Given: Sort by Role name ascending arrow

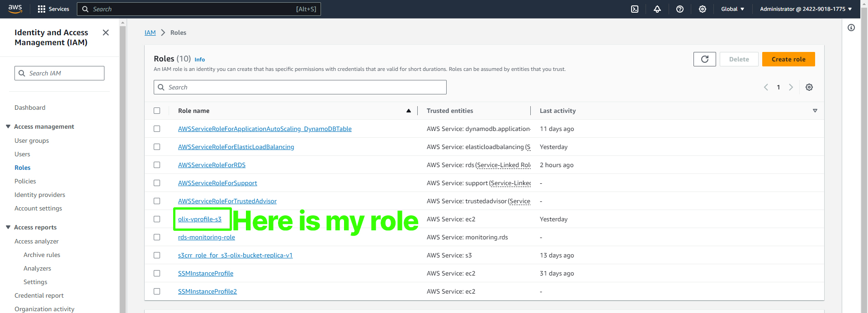Looking at the screenshot, I should pyautogui.click(x=409, y=111).
